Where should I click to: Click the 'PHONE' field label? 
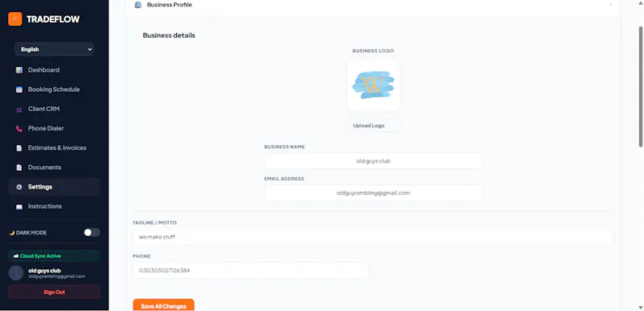click(x=142, y=256)
